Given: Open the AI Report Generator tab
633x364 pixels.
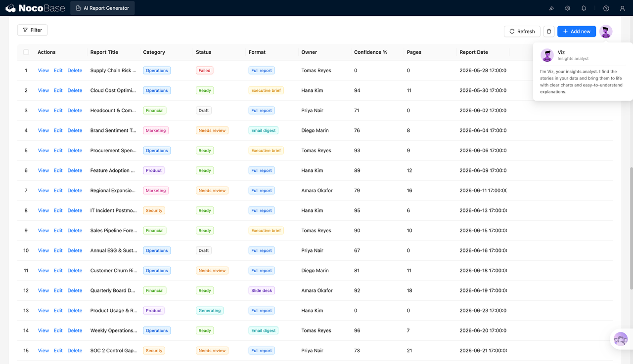Looking at the screenshot, I should coord(102,8).
